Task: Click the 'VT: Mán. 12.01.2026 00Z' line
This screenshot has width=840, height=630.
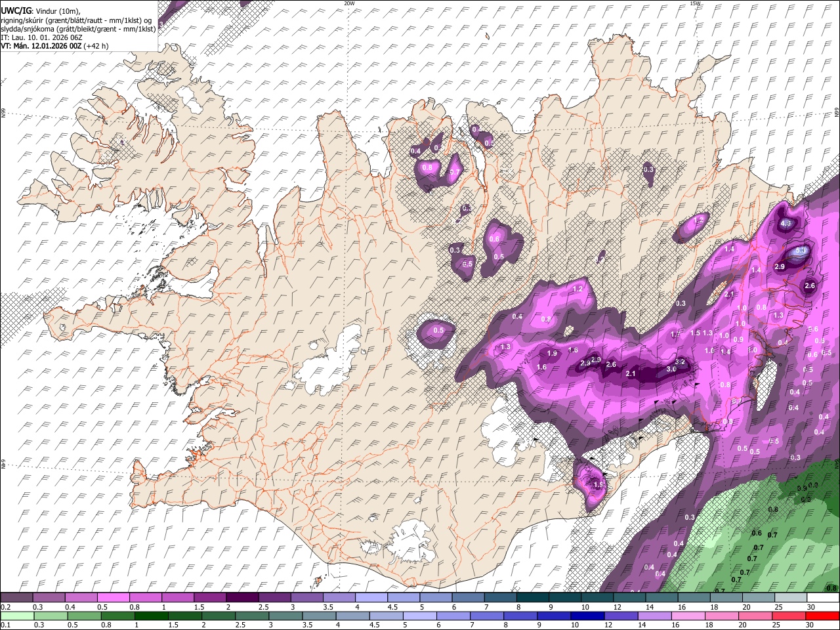Action: point(41,46)
